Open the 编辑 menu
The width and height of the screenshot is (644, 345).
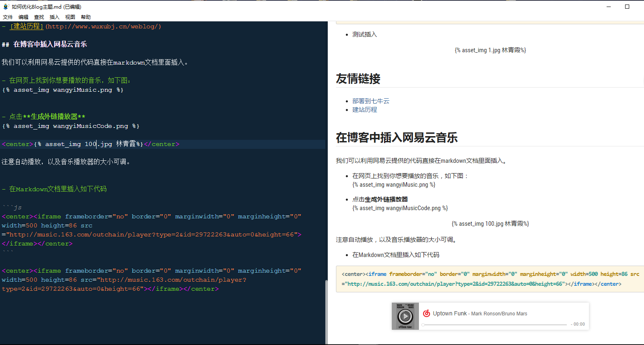(23, 17)
